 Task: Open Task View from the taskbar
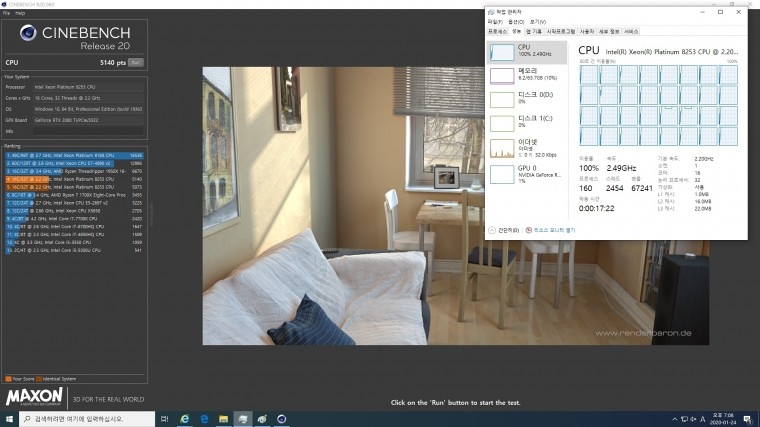tap(165, 419)
